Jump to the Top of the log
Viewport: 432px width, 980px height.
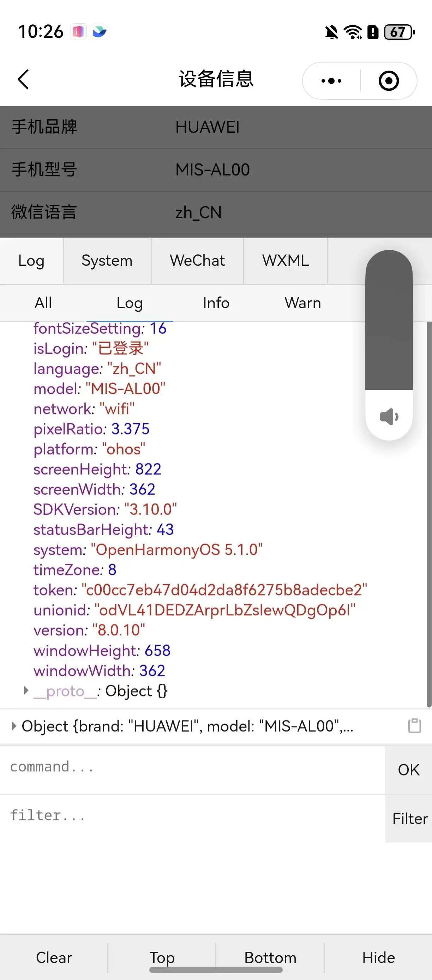point(162,957)
